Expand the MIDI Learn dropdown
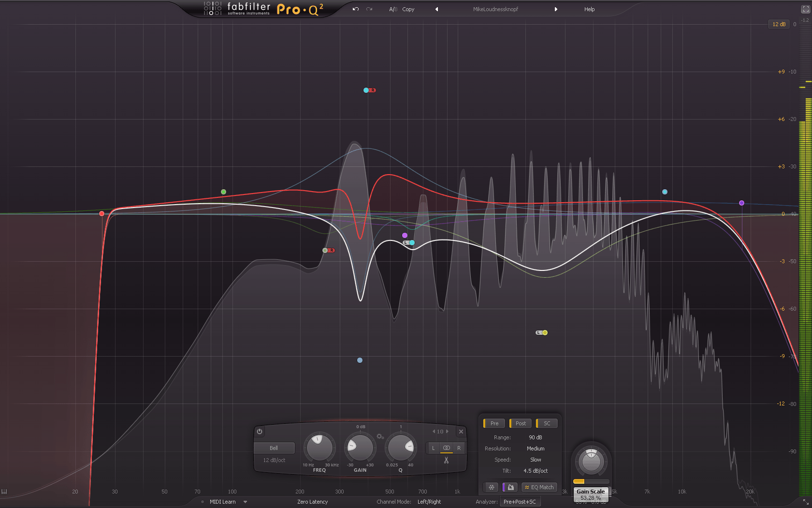Image resolution: width=812 pixels, height=508 pixels. (245, 502)
